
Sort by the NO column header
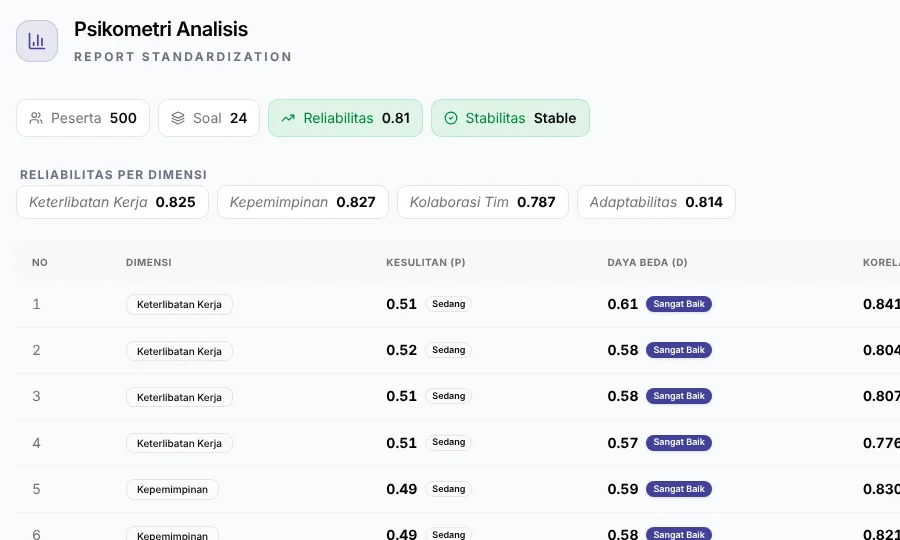coord(40,262)
